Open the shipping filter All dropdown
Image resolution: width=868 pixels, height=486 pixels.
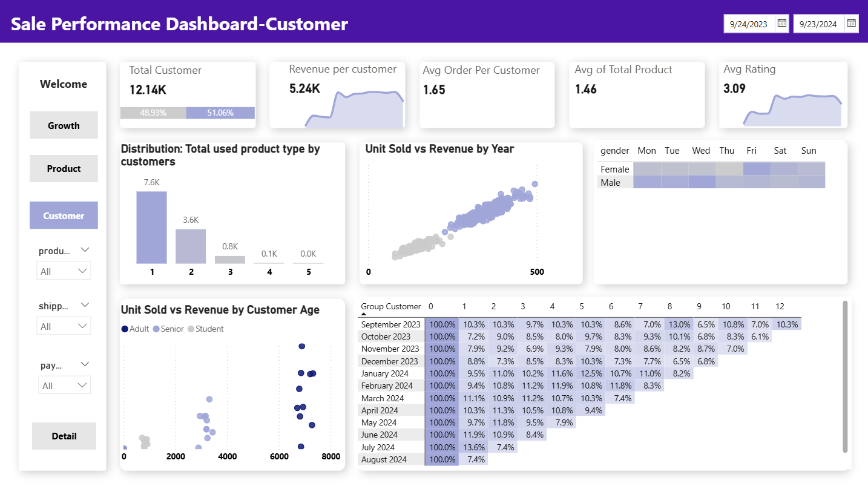pyautogui.click(x=64, y=326)
